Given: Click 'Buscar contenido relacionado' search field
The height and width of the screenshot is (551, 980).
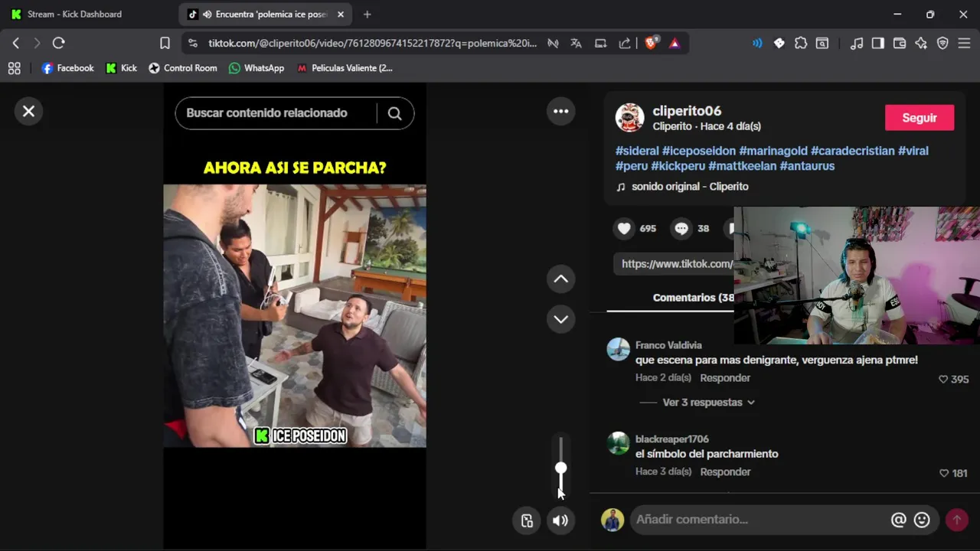Looking at the screenshot, I should tap(276, 113).
